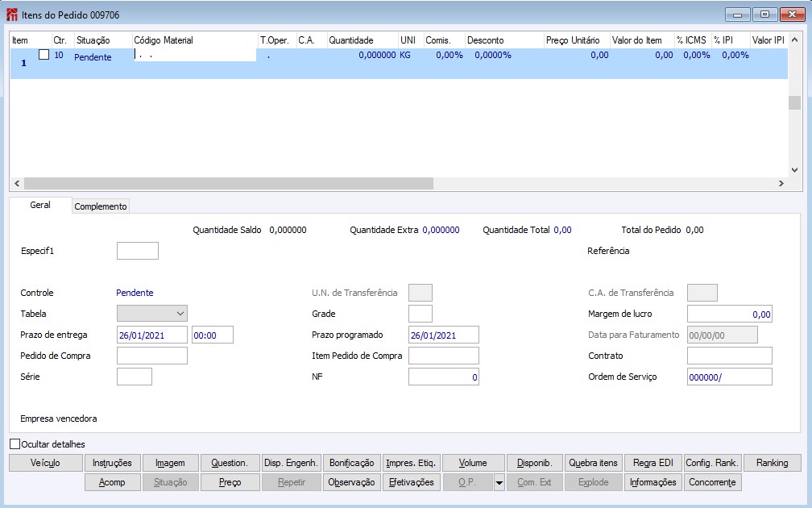Maximize the Itens do Pedido window
The height and width of the screenshot is (508, 812).
[764, 15]
